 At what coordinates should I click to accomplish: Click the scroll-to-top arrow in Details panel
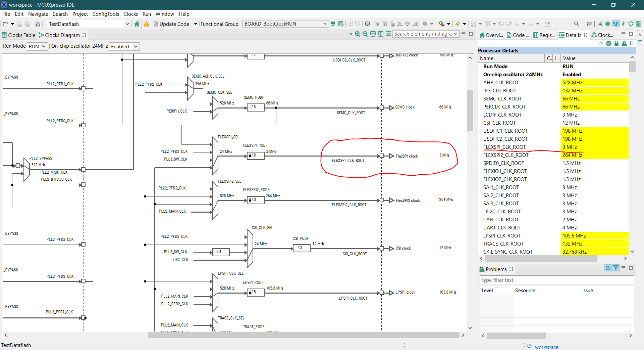pyautogui.click(x=601, y=44)
